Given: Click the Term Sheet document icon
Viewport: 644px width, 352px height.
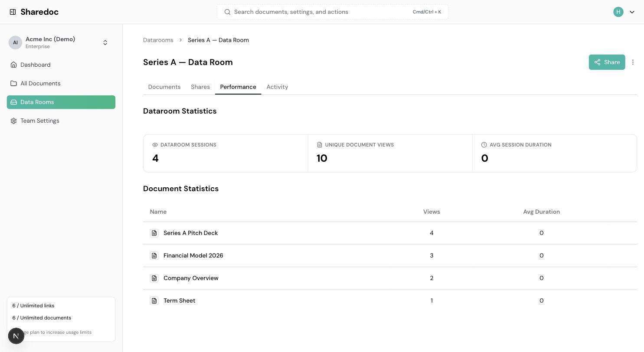Looking at the screenshot, I should (154, 301).
